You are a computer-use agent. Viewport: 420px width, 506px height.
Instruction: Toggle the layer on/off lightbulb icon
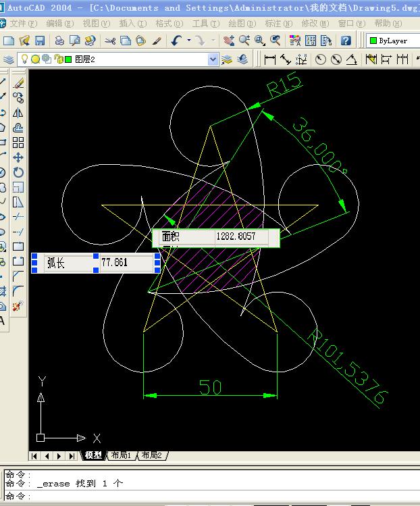coord(24,59)
